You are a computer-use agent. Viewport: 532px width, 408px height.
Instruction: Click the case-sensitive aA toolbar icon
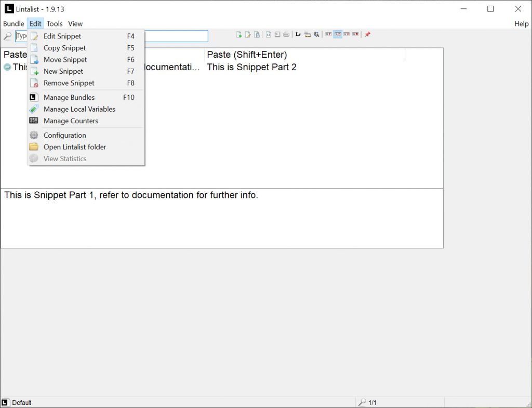pyautogui.click(x=316, y=34)
